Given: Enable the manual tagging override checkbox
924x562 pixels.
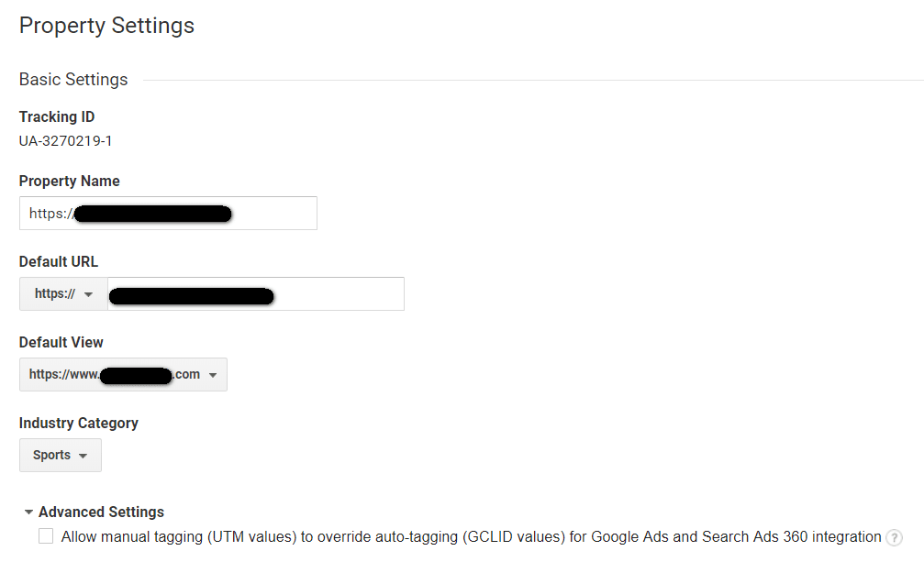Looking at the screenshot, I should point(46,536).
